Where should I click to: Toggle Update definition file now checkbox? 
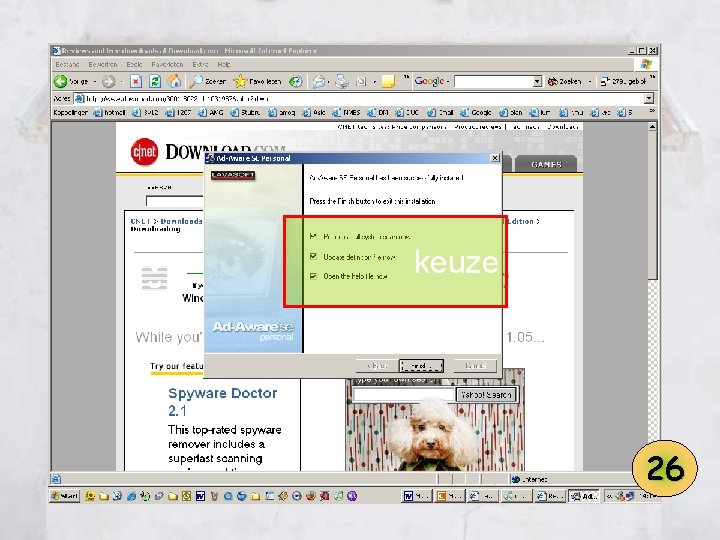(x=314, y=256)
